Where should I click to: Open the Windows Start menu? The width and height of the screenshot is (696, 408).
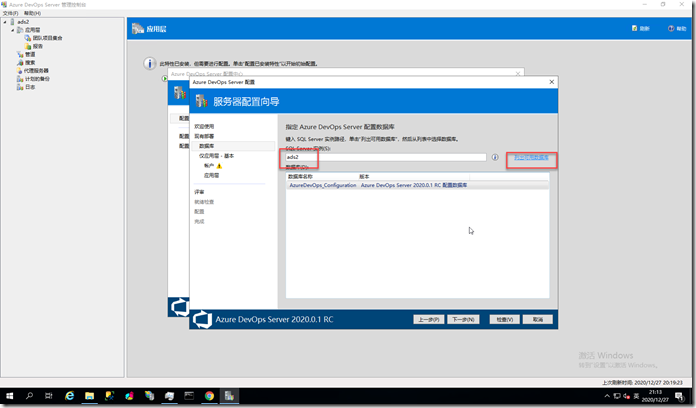9,396
